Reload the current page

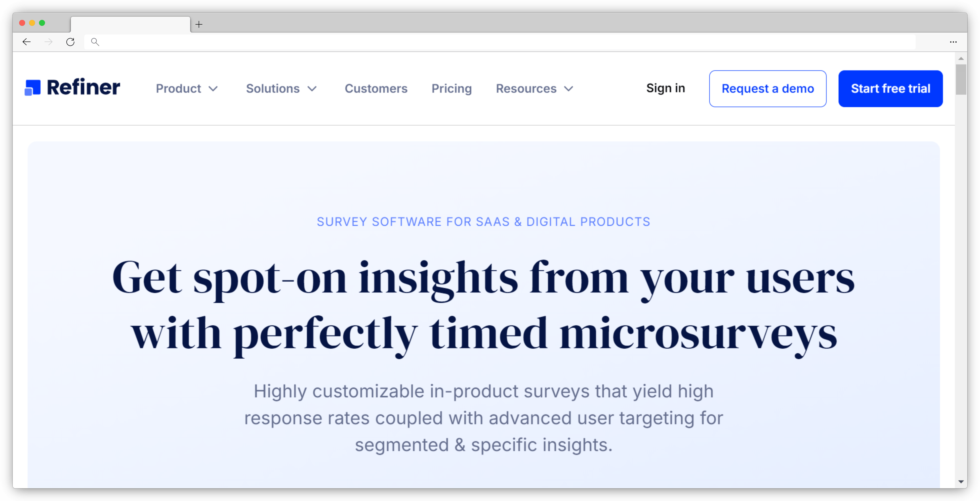tap(70, 42)
